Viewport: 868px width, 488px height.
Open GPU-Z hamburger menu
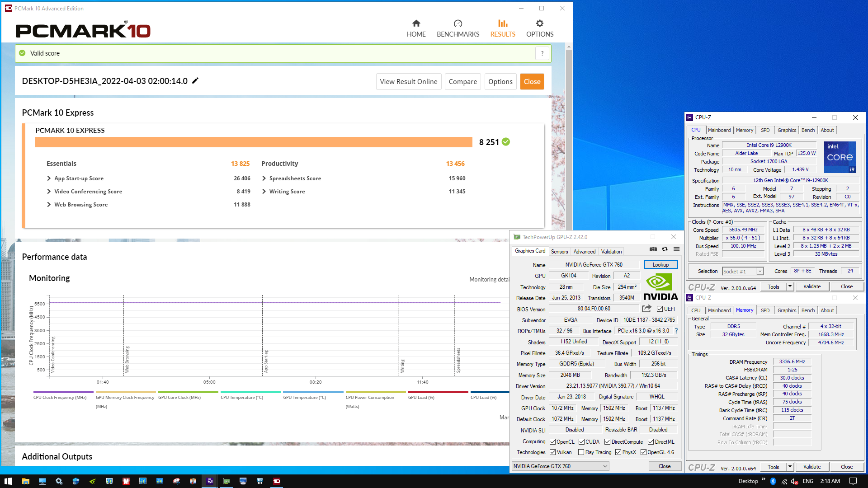tap(676, 249)
